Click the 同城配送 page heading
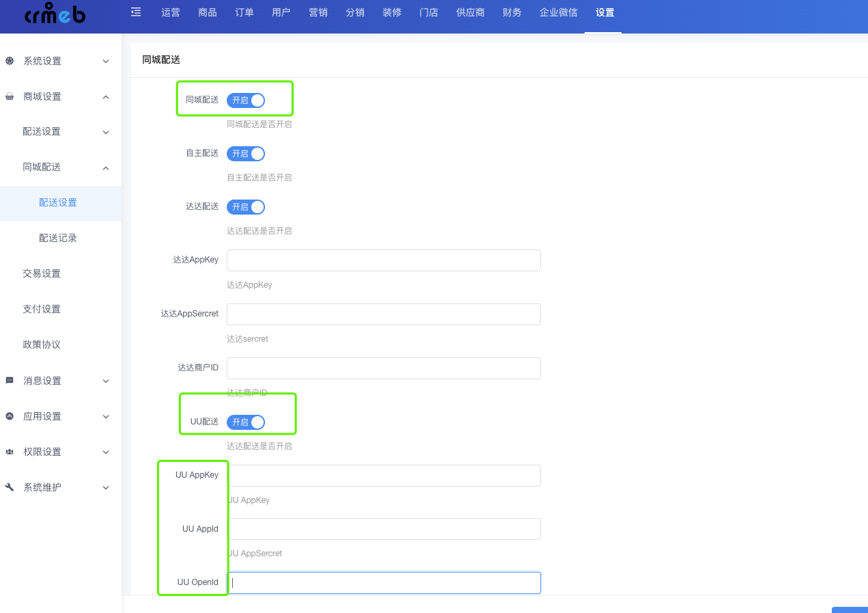 click(161, 60)
